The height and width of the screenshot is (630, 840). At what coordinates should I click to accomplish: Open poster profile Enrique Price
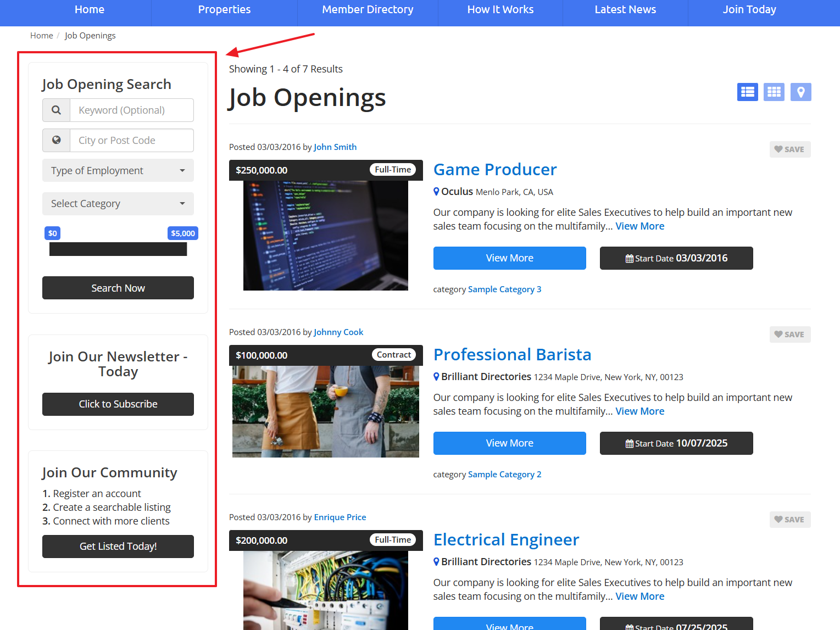click(x=340, y=517)
